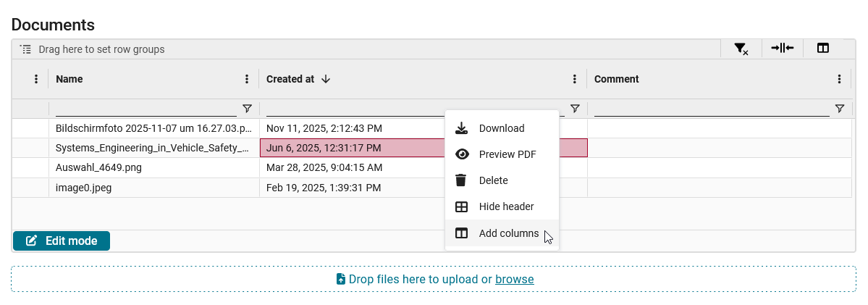Click the row groups icon in drag bar
The width and height of the screenshot is (868, 305).
[25, 49]
